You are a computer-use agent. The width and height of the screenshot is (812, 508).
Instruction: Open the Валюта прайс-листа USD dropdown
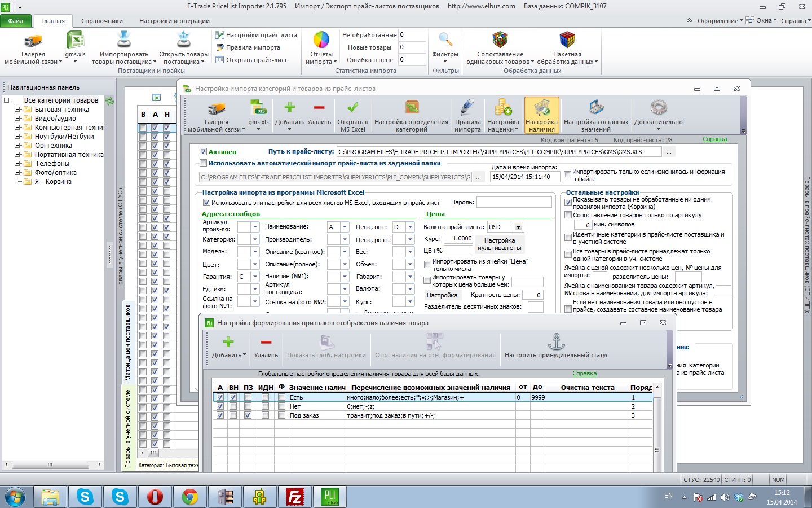point(518,227)
